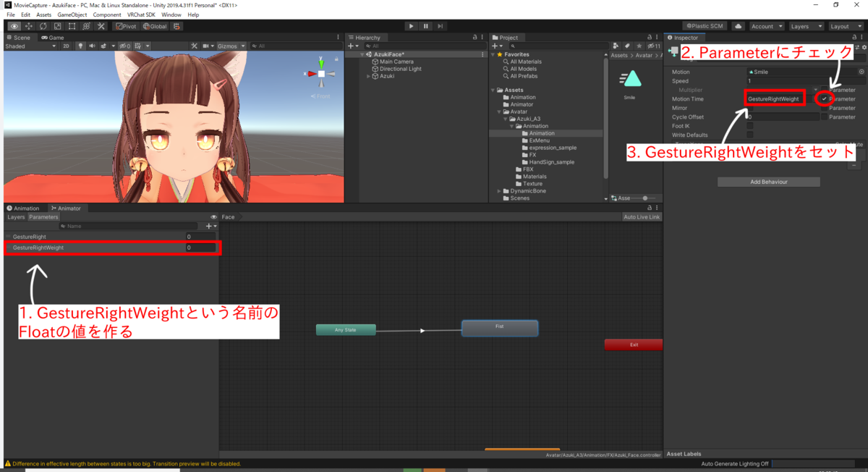868x472 pixels.
Task: Open Hierarchy create plus dropdown
Action: (x=354, y=46)
